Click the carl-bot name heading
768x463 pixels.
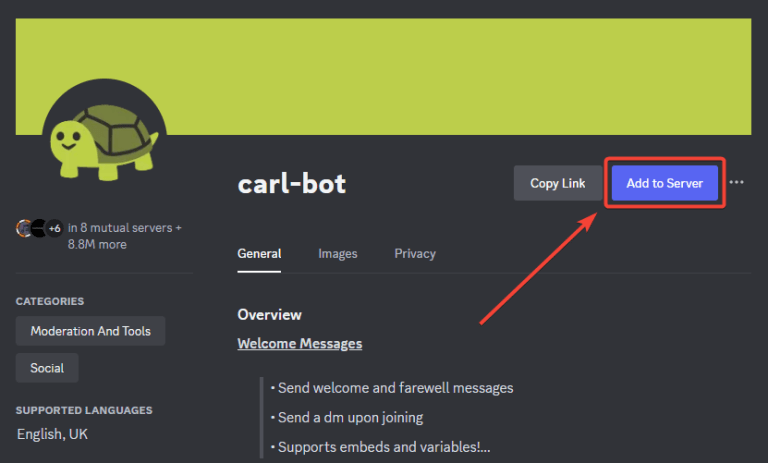click(x=292, y=184)
